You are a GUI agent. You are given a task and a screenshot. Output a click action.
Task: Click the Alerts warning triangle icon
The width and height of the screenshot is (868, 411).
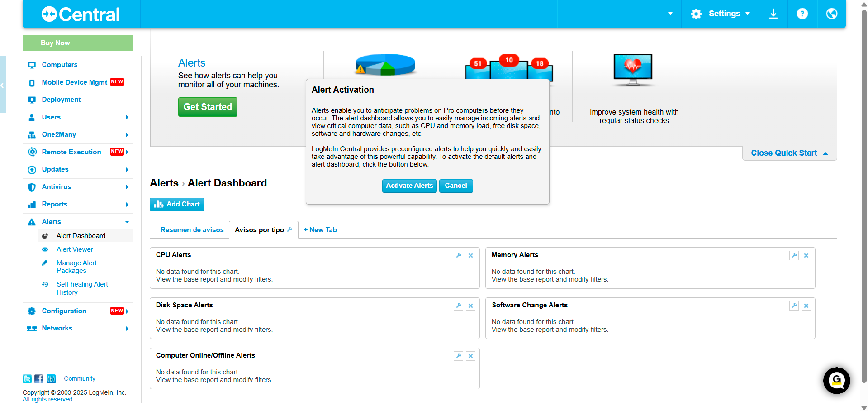32,222
